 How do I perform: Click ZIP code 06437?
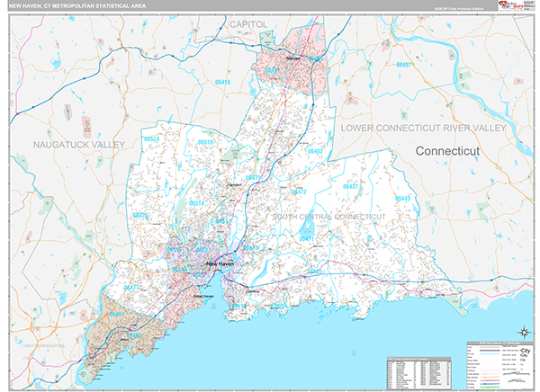pyautogui.click(x=350, y=186)
